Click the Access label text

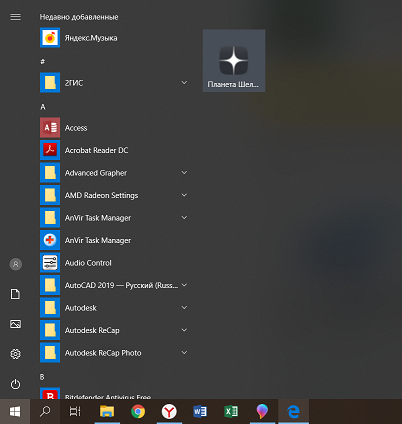pos(76,128)
